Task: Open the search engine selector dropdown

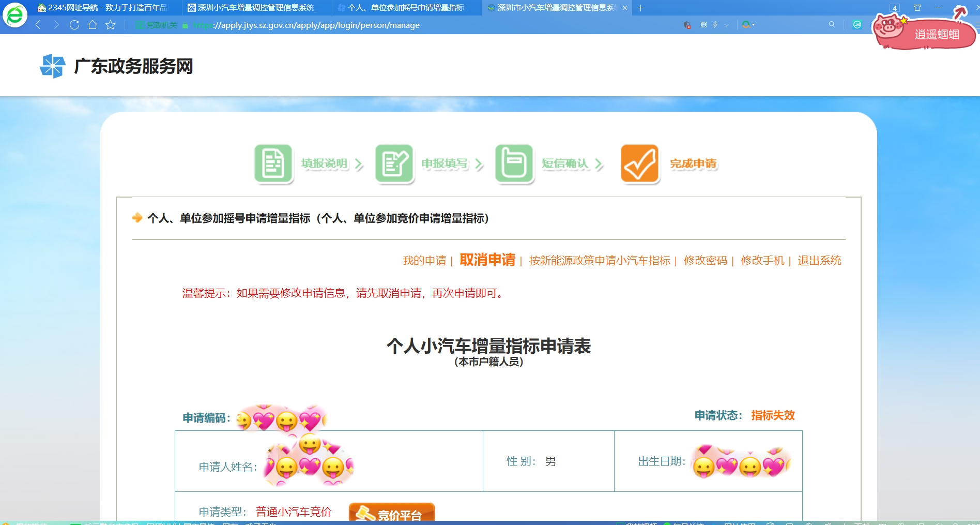Action: (748, 25)
